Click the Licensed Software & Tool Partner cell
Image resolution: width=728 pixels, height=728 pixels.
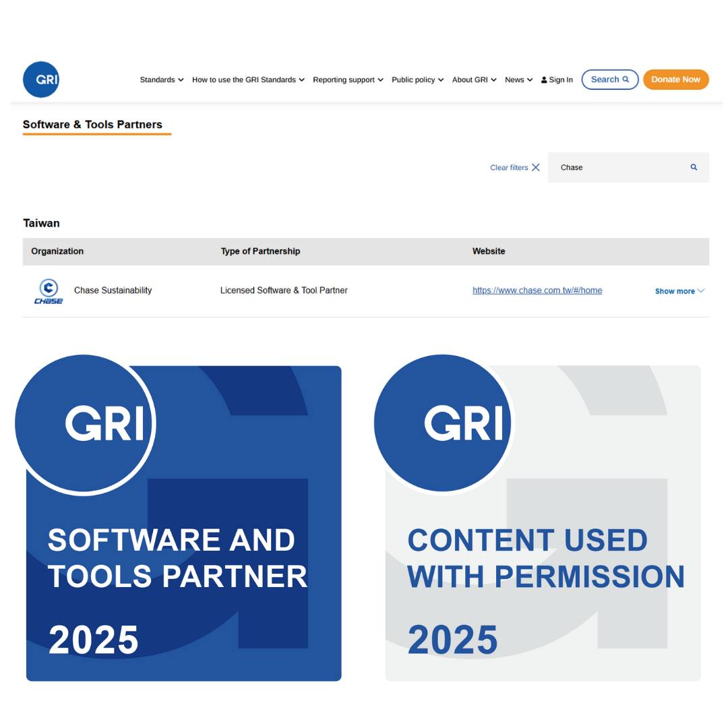pos(284,290)
